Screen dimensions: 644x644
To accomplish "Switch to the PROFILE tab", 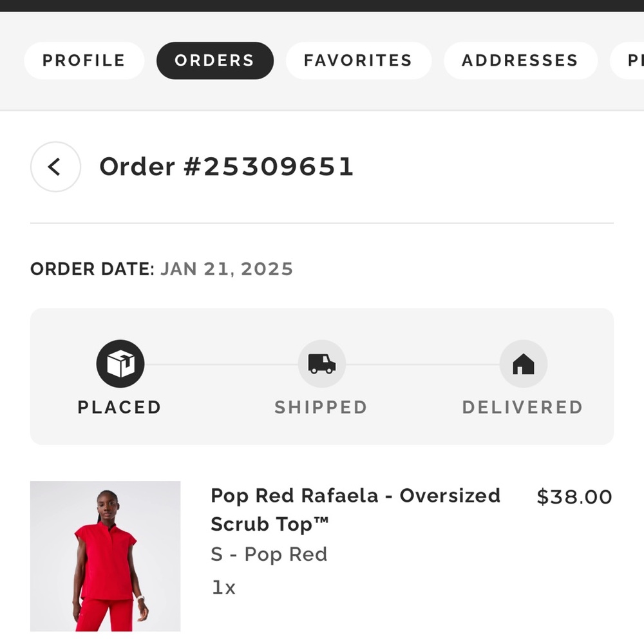I will 84,60.
